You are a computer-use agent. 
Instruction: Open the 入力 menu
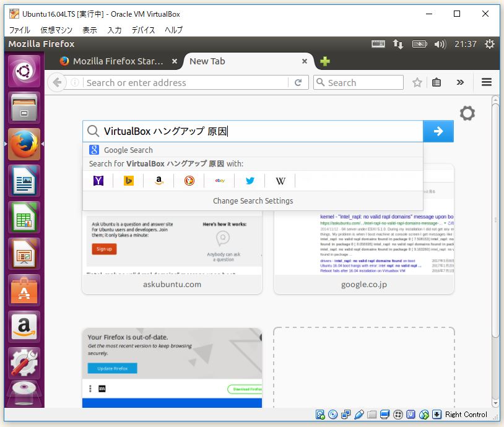click(115, 30)
